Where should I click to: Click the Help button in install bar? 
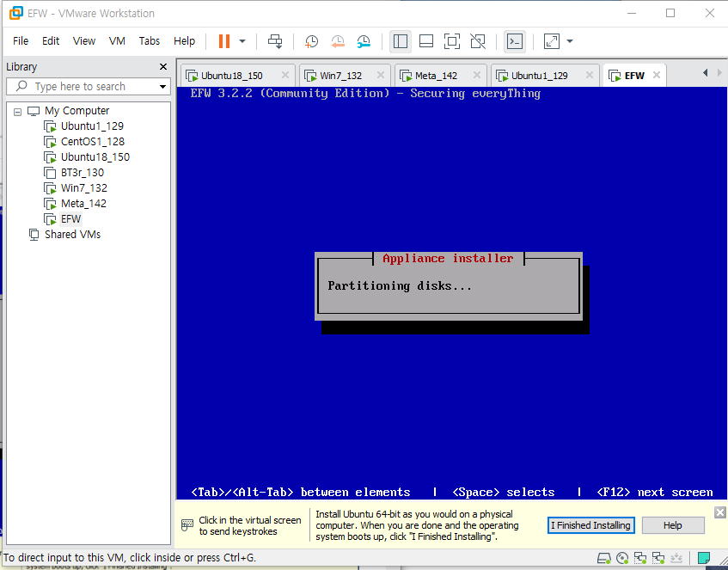(673, 525)
